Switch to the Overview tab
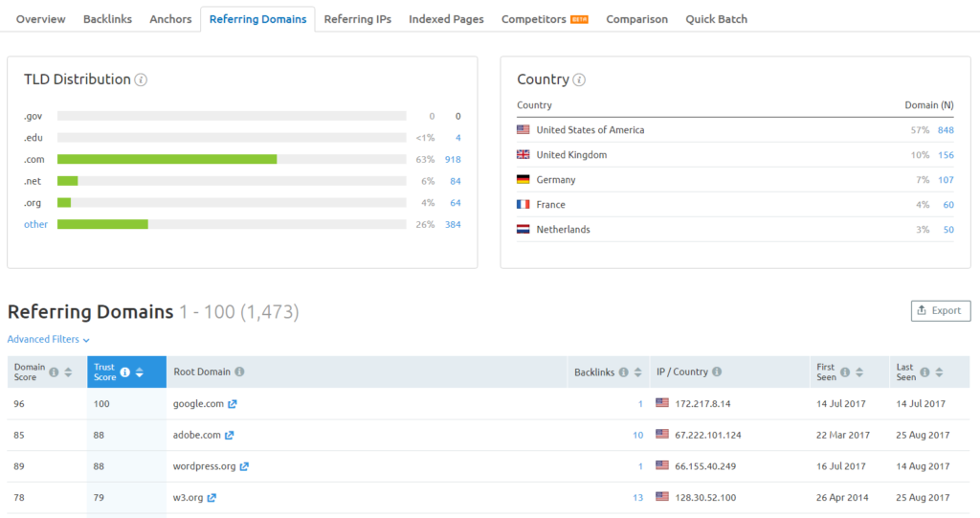The width and height of the screenshot is (980, 518). [x=40, y=19]
